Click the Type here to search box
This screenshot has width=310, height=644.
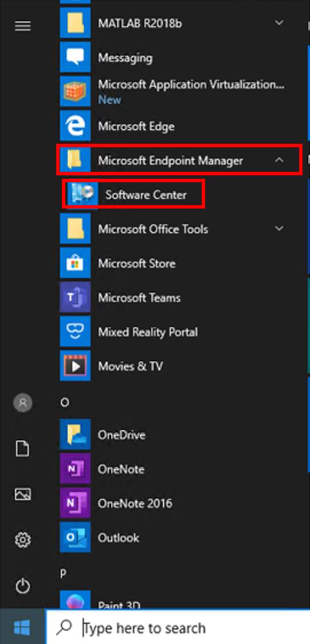(x=178, y=627)
